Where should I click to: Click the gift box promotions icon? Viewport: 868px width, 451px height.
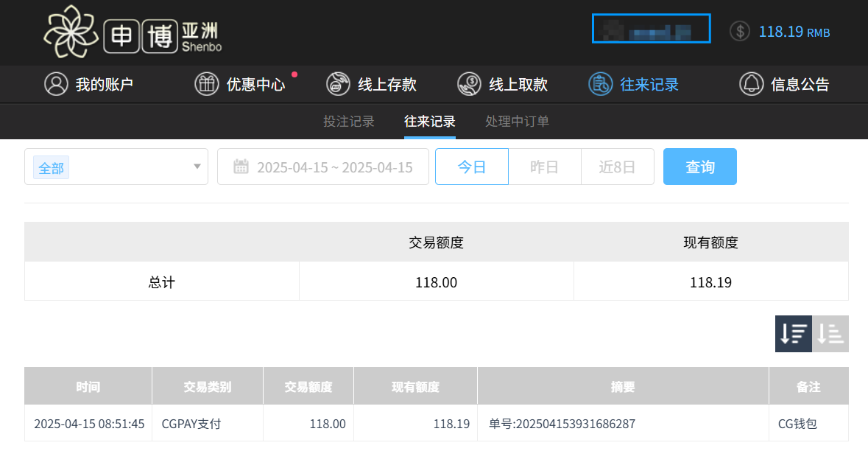(207, 84)
